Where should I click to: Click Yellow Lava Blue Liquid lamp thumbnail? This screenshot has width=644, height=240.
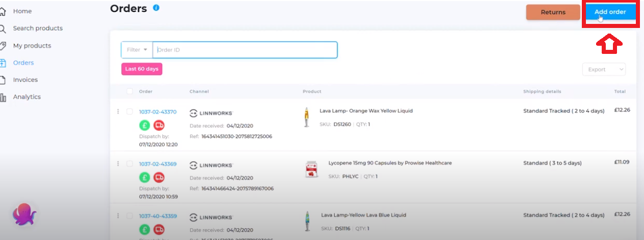point(307,221)
